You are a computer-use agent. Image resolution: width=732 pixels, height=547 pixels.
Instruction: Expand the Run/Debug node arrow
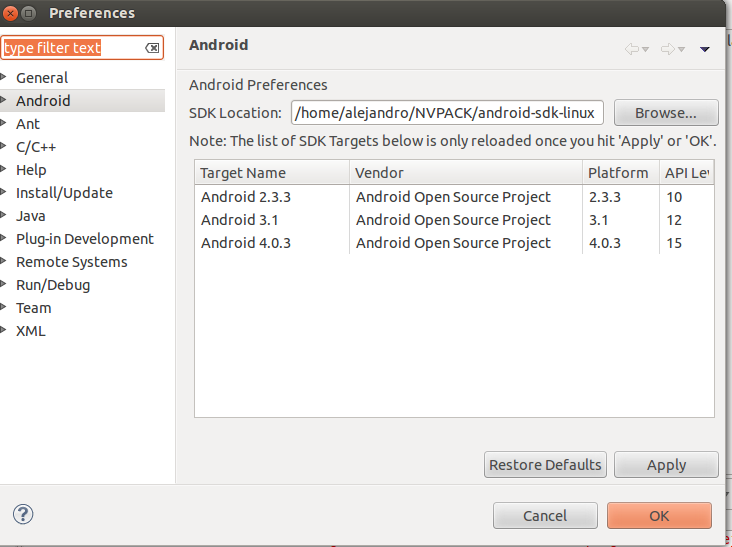(x=4, y=284)
